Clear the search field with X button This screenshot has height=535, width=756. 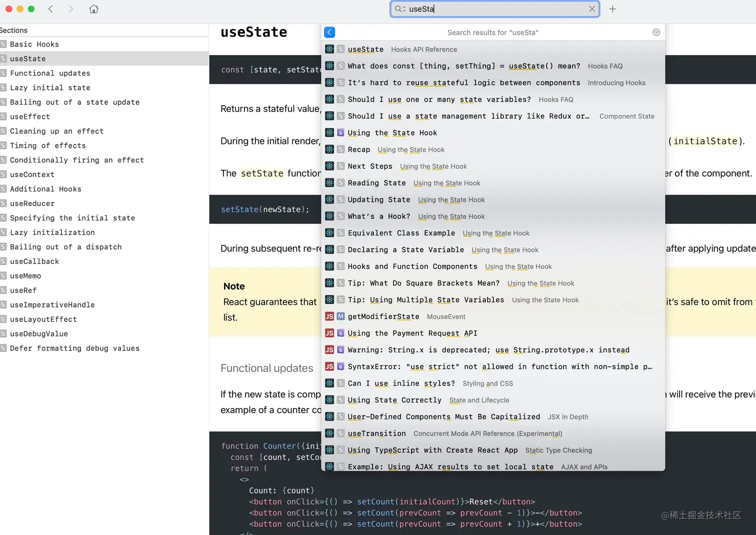(x=592, y=9)
